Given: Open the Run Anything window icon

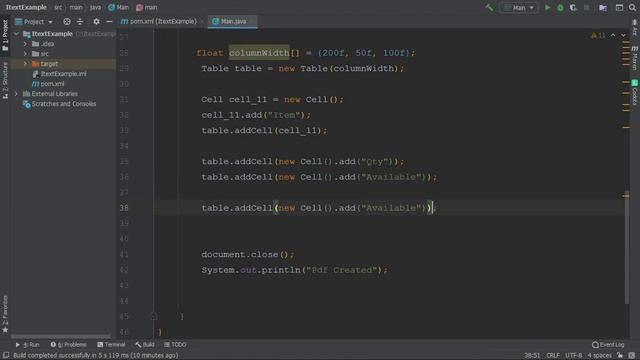Looking at the screenshot, I should 619,7.
